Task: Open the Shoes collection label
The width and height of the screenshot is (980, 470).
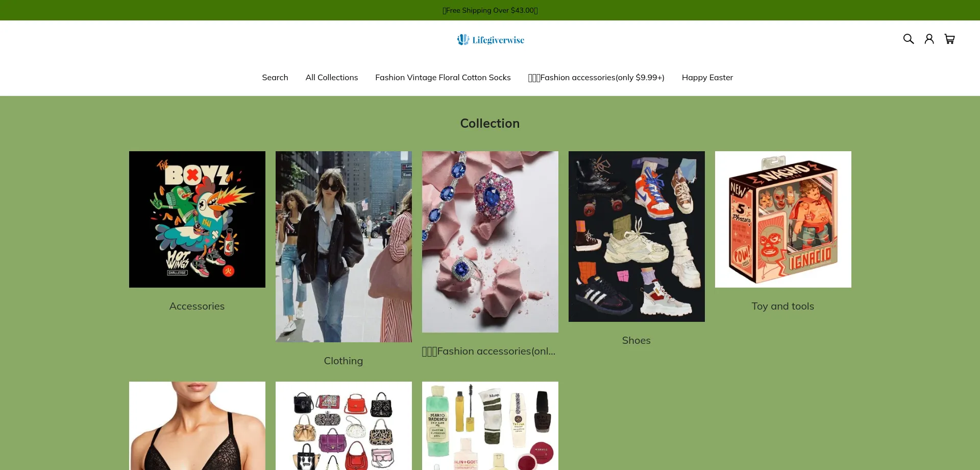Action: (x=636, y=340)
